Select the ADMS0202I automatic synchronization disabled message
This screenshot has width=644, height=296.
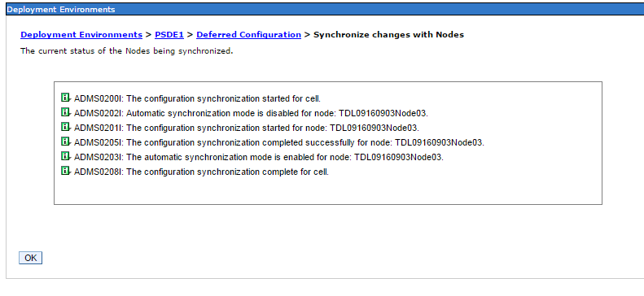pos(251,113)
